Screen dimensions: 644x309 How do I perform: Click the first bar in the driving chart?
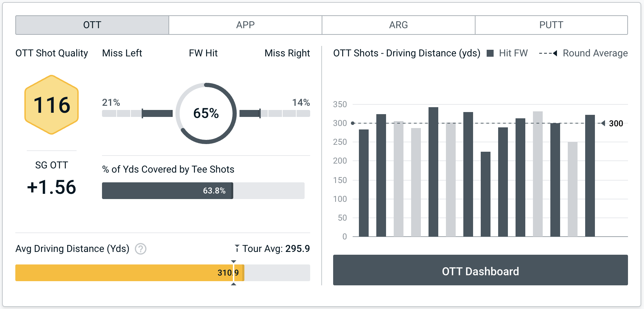[x=364, y=183]
